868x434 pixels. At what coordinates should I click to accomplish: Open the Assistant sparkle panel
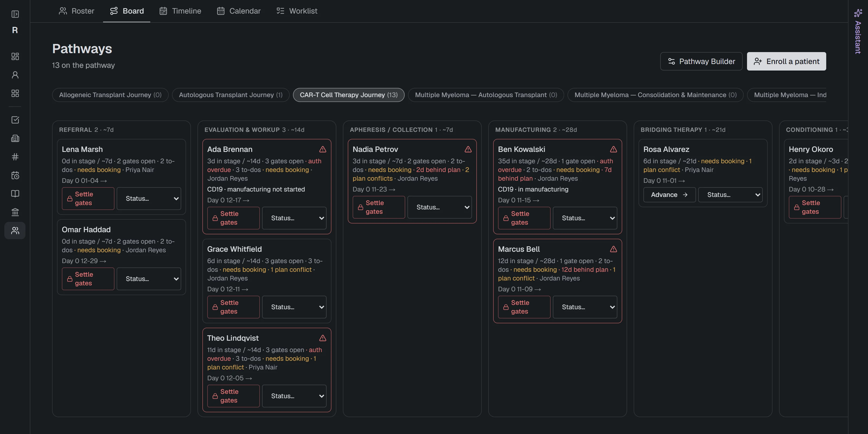coord(858,32)
